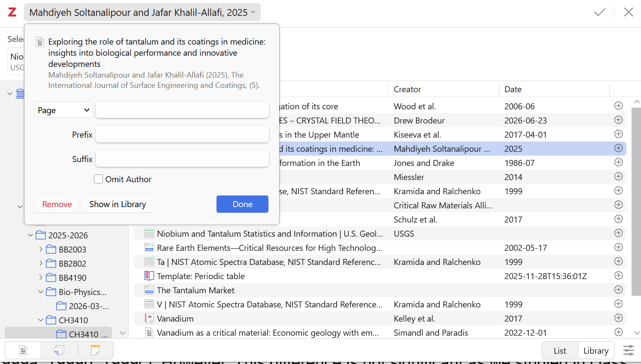The image size is (641, 364).
Task: Click the plus icon in Mahdiyeh Soltanalipour row
Action: [618, 148]
